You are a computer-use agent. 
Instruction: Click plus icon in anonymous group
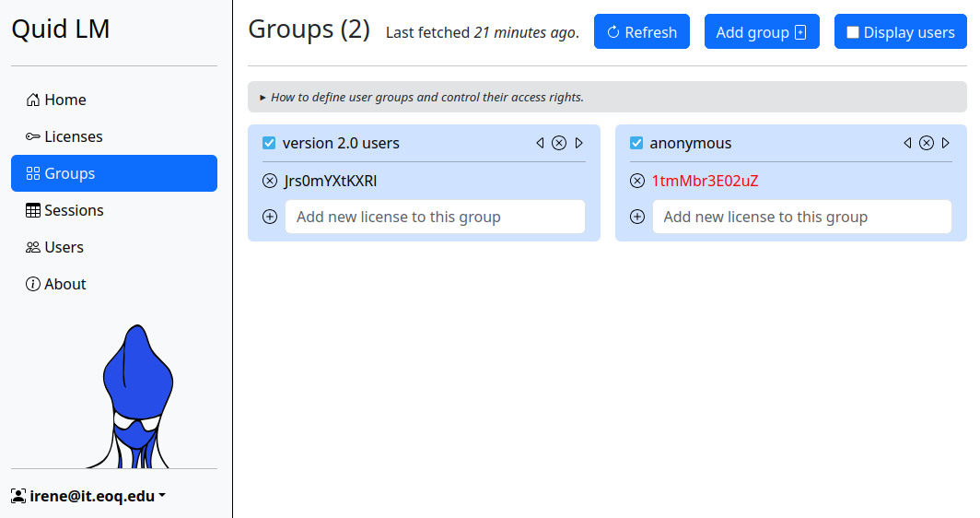pyautogui.click(x=637, y=217)
